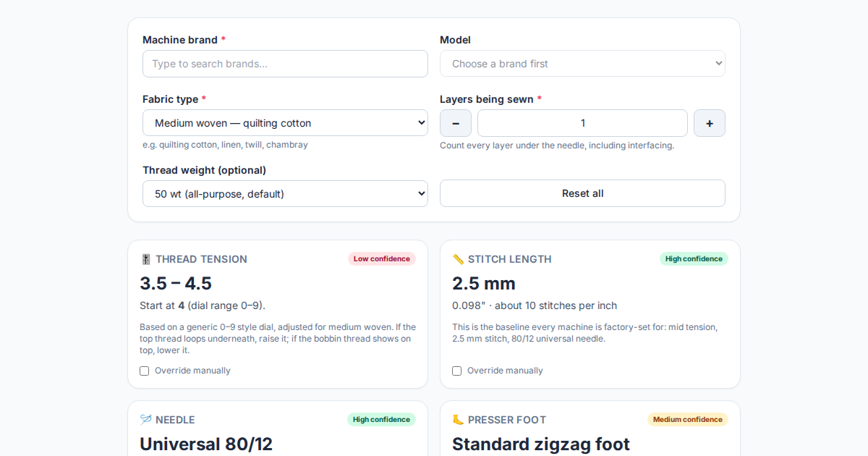The width and height of the screenshot is (868, 456).
Task: Enable manual override for thread tension
Action: pos(145,371)
